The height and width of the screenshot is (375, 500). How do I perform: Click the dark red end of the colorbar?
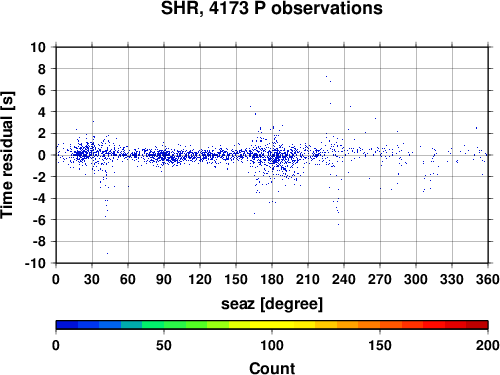477,325
